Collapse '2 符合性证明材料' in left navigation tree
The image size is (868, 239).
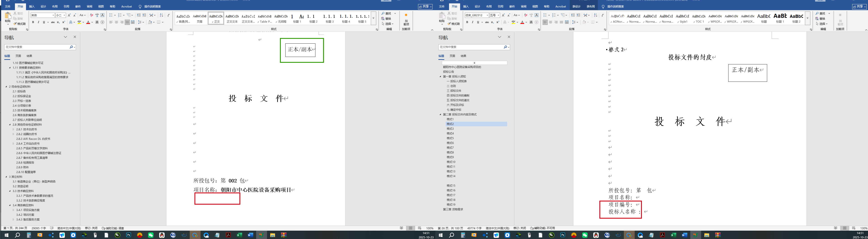pyautogui.click(x=6, y=87)
